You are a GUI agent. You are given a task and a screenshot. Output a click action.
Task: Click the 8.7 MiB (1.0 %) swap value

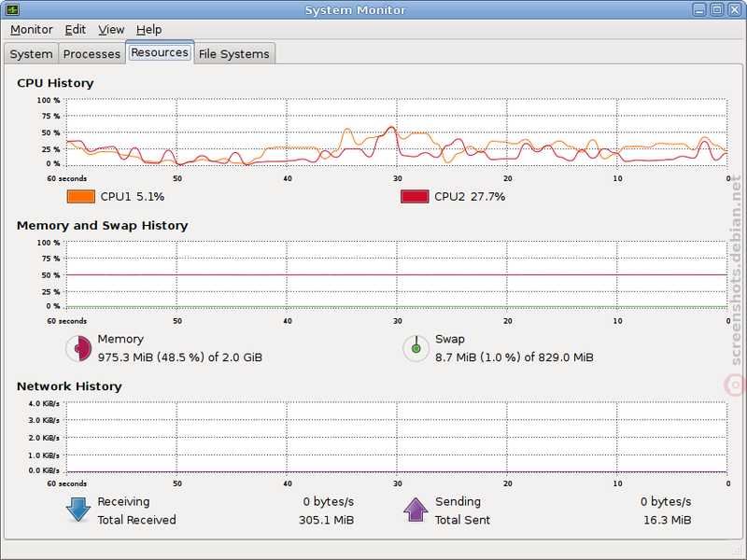(x=514, y=357)
